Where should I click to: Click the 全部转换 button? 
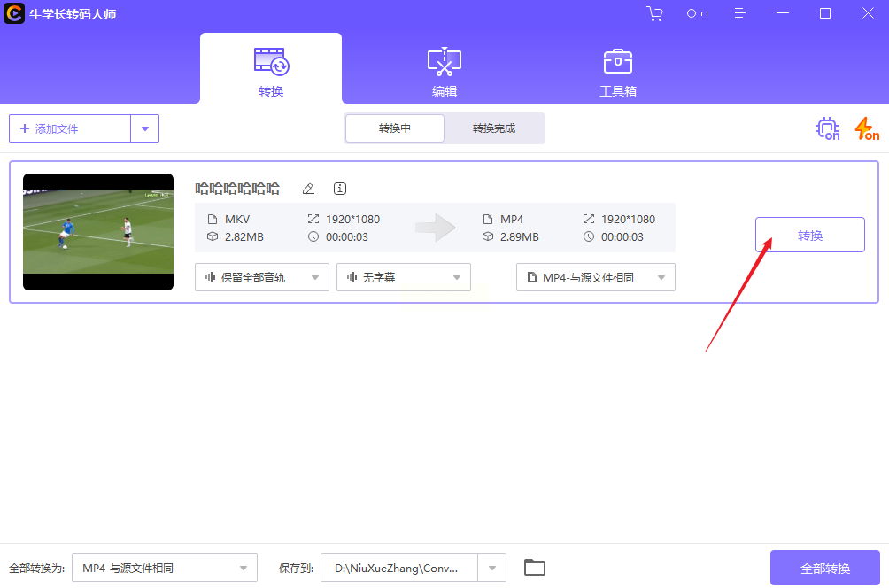coord(825,568)
